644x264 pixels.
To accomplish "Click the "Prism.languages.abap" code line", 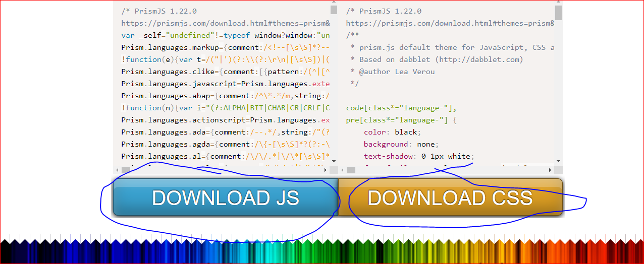I will click(x=226, y=96).
